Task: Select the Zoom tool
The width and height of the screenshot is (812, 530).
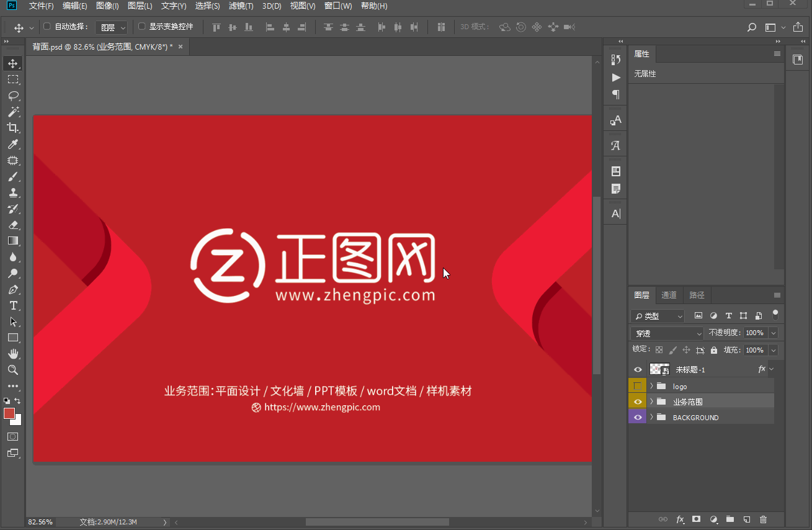Action: click(12, 370)
